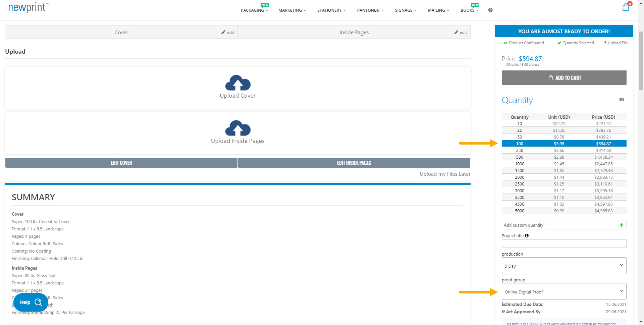Select quantity 50 row
Image resolution: width=644 pixels, height=325 pixels.
pyautogui.click(x=564, y=137)
